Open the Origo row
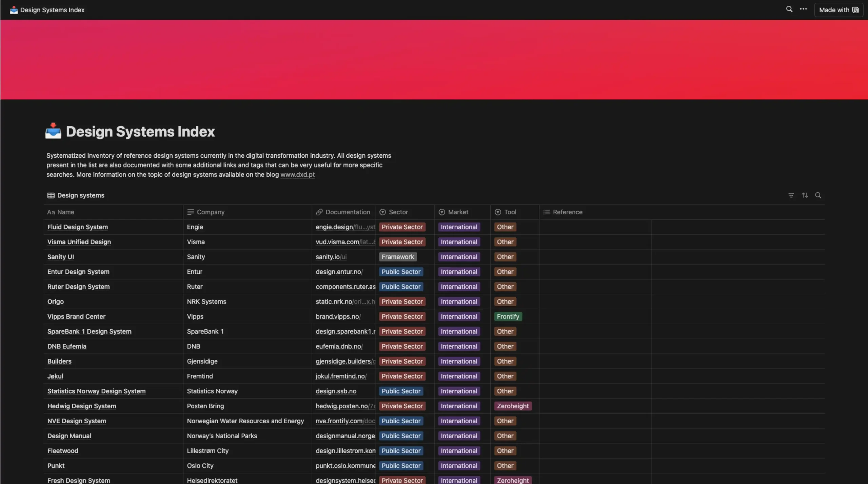Screen dimensions: 868x484 click(x=55, y=302)
